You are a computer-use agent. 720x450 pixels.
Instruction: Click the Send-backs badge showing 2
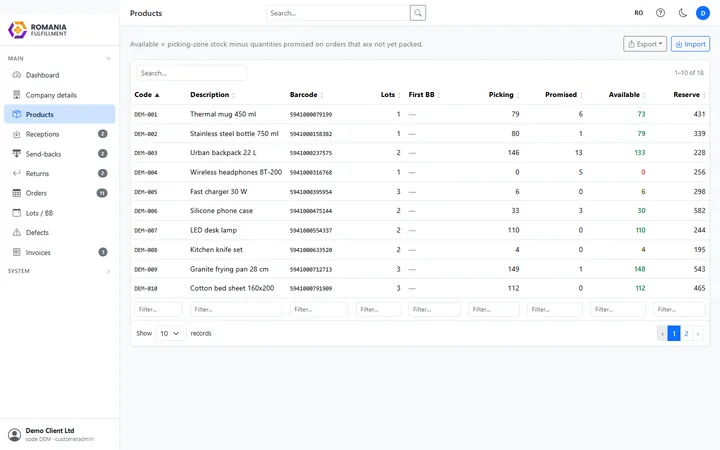[x=102, y=153]
